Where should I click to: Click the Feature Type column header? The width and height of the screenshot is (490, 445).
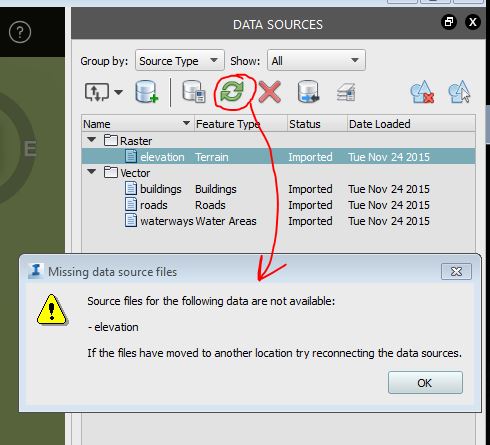240,124
